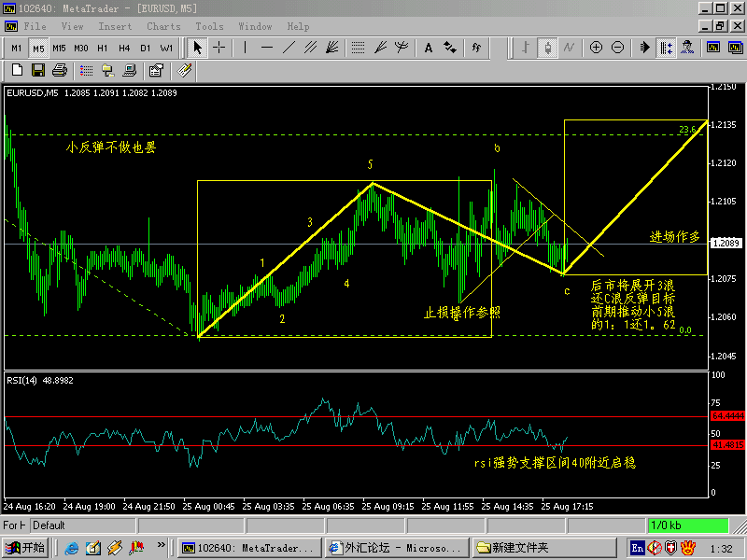The width and height of the screenshot is (747, 560).
Task: Switch to the H4 timeframe
Action: (x=124, y=49)
